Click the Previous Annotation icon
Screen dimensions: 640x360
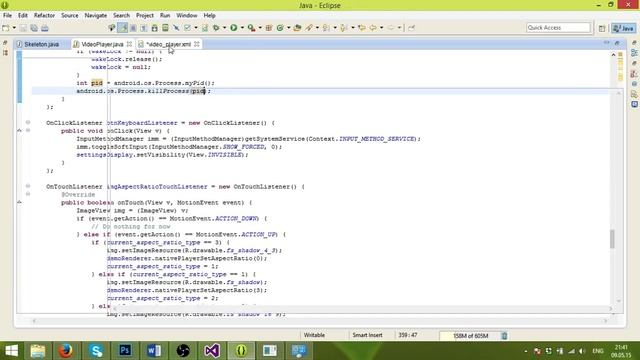344,28
